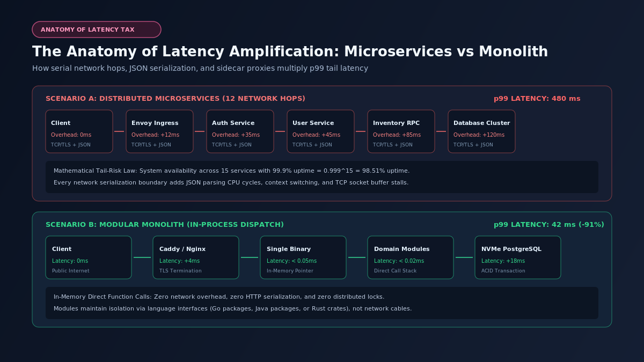Select the "Mathematical Tail-Risk Law" sentence
Screen dimensions: 644x362
click(232, 171)
